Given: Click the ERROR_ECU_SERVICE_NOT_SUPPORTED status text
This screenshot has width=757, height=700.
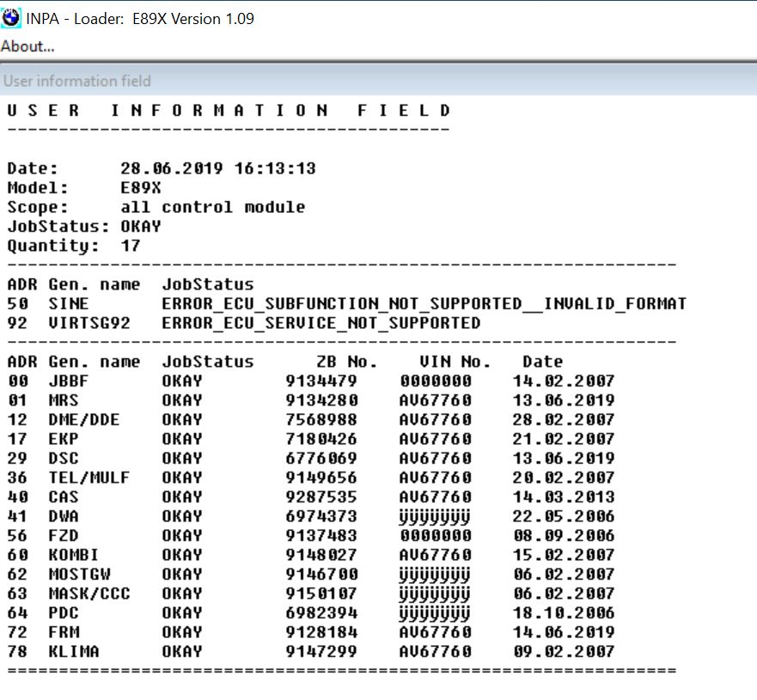Looking at the screenshot, I should 321,323.
